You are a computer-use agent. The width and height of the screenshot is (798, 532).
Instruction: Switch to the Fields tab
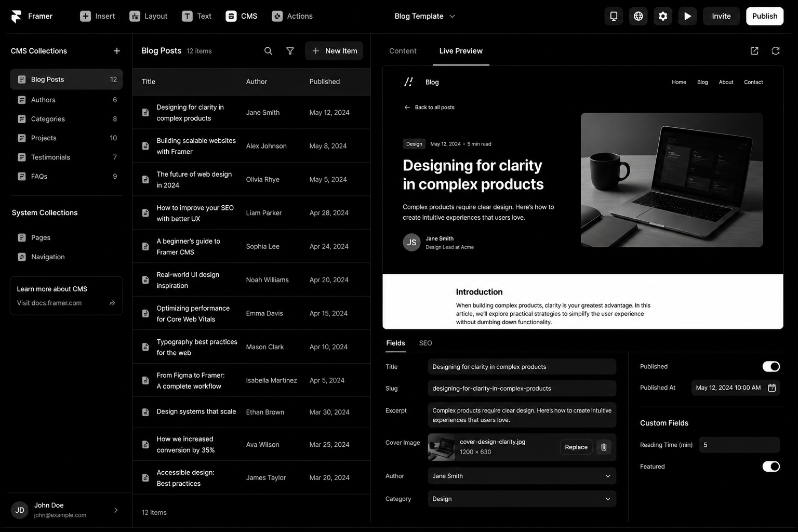(x=395, y=343)
